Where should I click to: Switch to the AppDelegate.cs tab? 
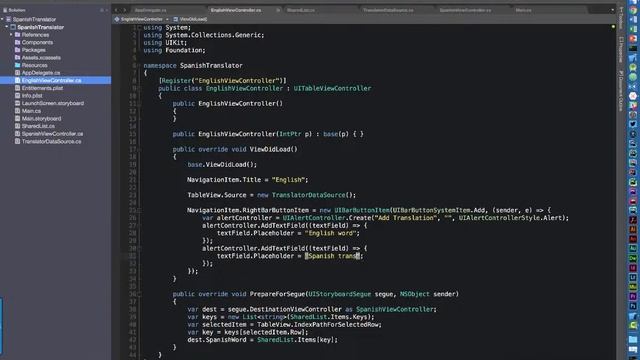click(150, 10)
